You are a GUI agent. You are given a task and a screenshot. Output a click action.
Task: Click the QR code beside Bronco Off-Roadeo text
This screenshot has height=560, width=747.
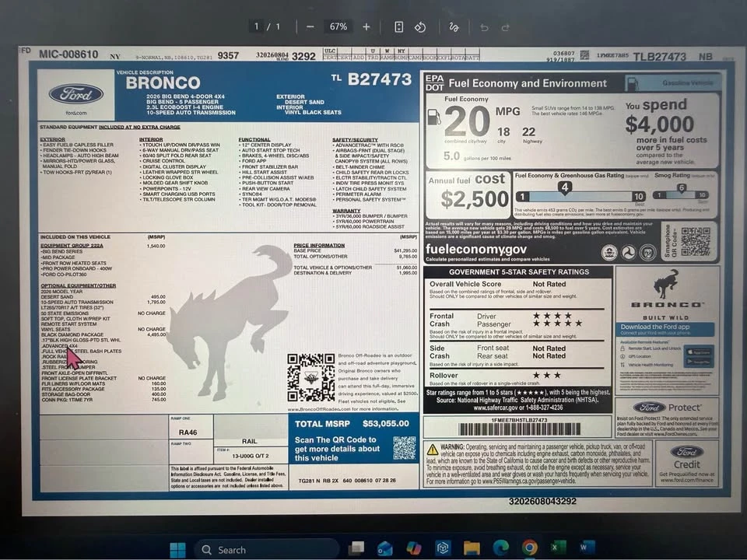coord(311,378)
